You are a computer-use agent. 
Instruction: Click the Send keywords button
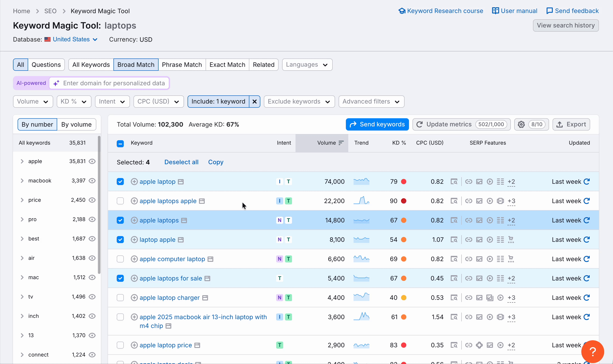[x=377, y=124]
